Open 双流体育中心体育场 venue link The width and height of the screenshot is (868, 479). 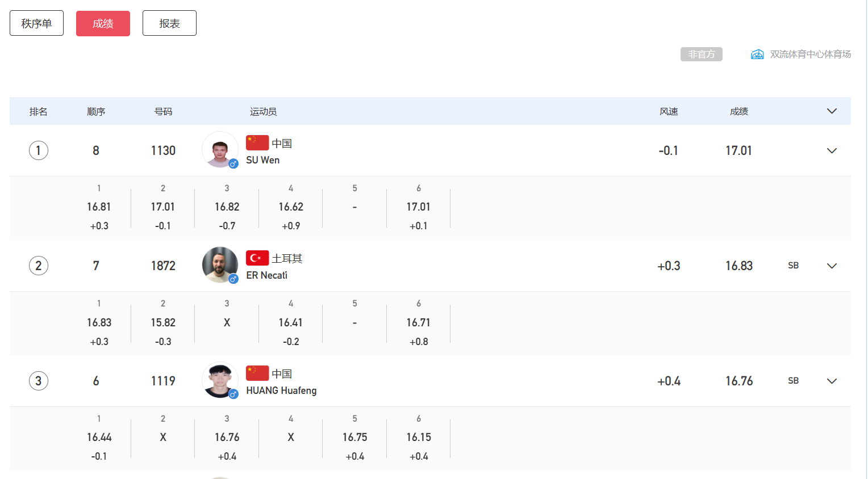pyautogui.click(x=810, y=54)
